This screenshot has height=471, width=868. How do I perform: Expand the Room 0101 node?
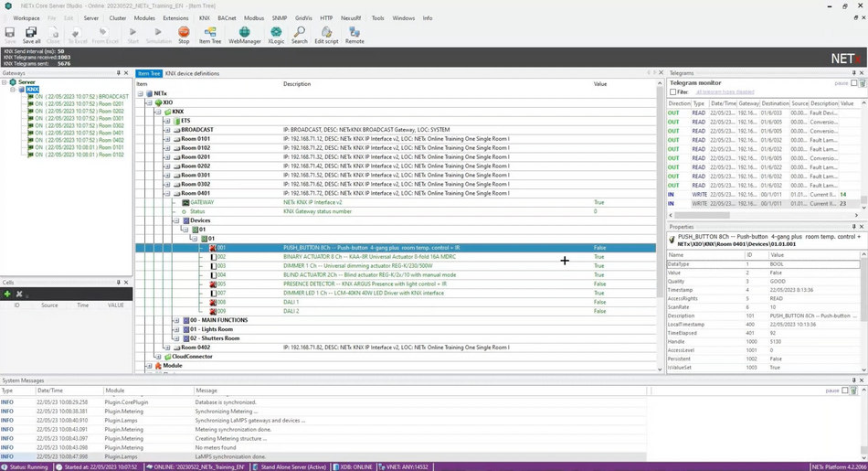pyautogui.click(x=167, y=139)
